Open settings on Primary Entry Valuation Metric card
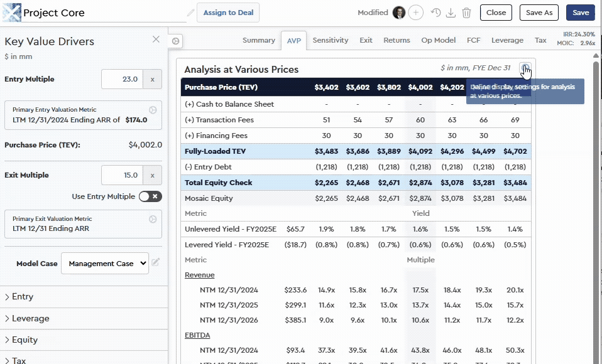 [152, 110]
